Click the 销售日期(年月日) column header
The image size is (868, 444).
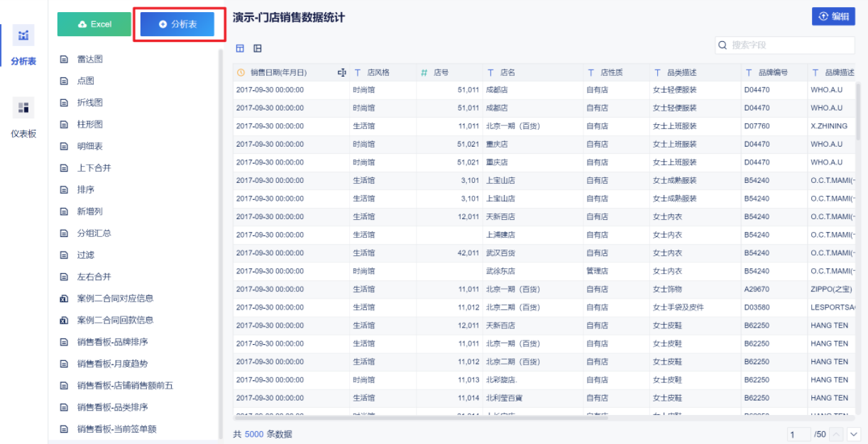pyautogui.click(x=291, y=72)
